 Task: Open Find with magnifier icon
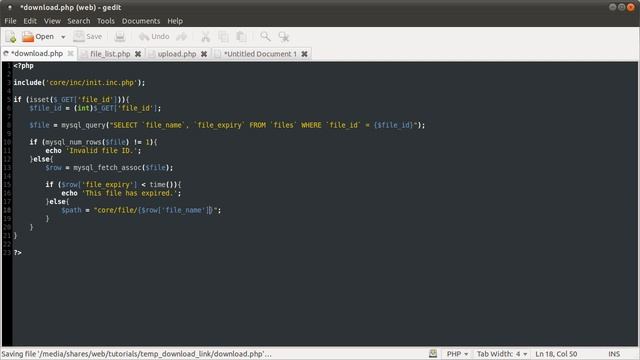click(265, 37)
